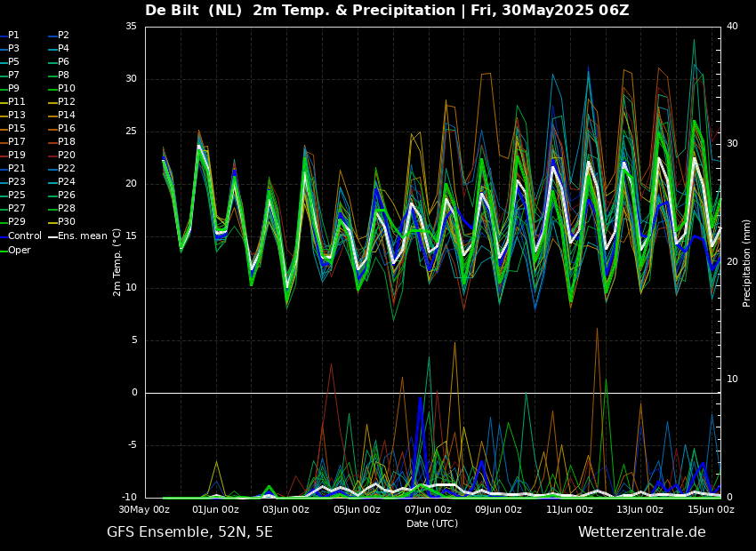This screenshot has width=756, height=551.
Task: Click the white line swatch beside Ens. mean
Action: (52, 236)
